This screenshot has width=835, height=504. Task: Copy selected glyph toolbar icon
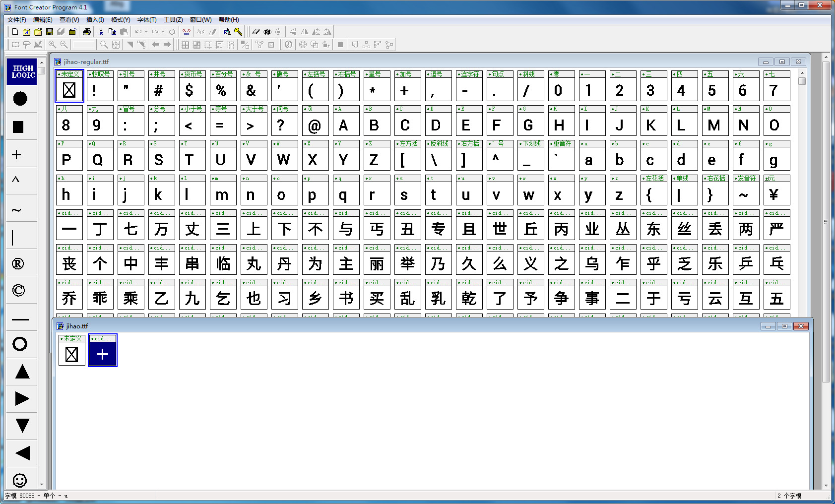113,32
